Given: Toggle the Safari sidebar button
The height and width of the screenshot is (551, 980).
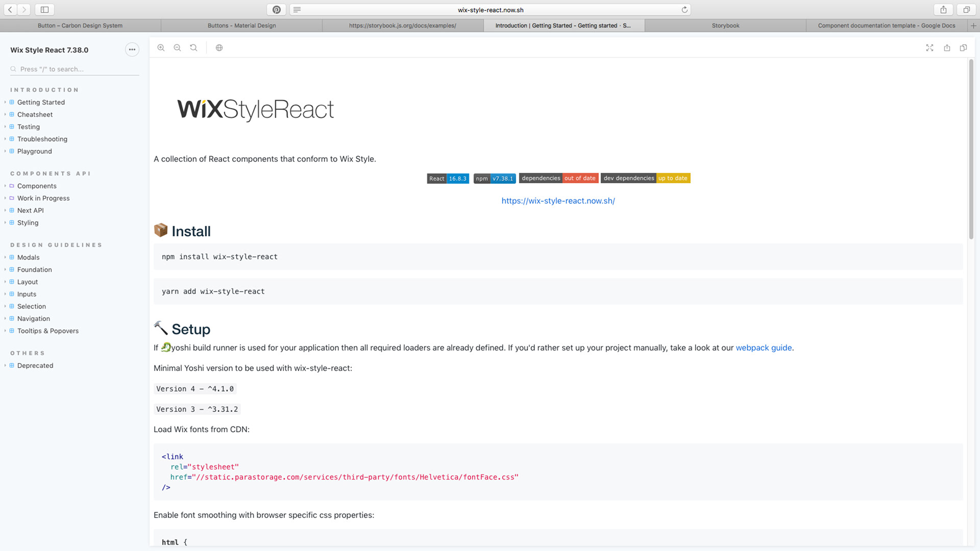Looking at the screenshot, I should click(45, 9).
